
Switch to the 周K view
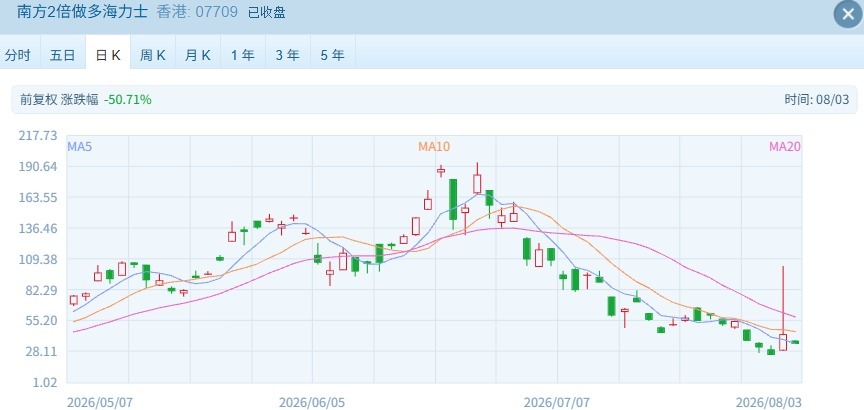pos(153,55)
